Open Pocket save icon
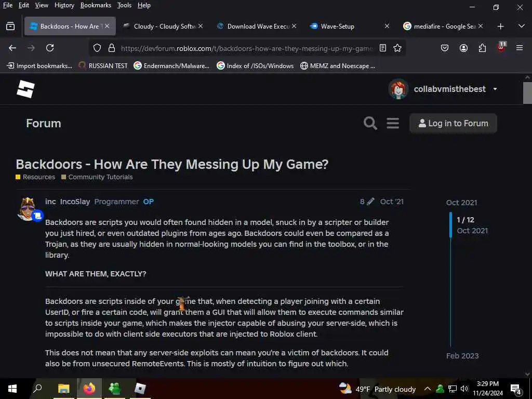The image size is (532, 399). pyautogui.click(x=445, y=48)
